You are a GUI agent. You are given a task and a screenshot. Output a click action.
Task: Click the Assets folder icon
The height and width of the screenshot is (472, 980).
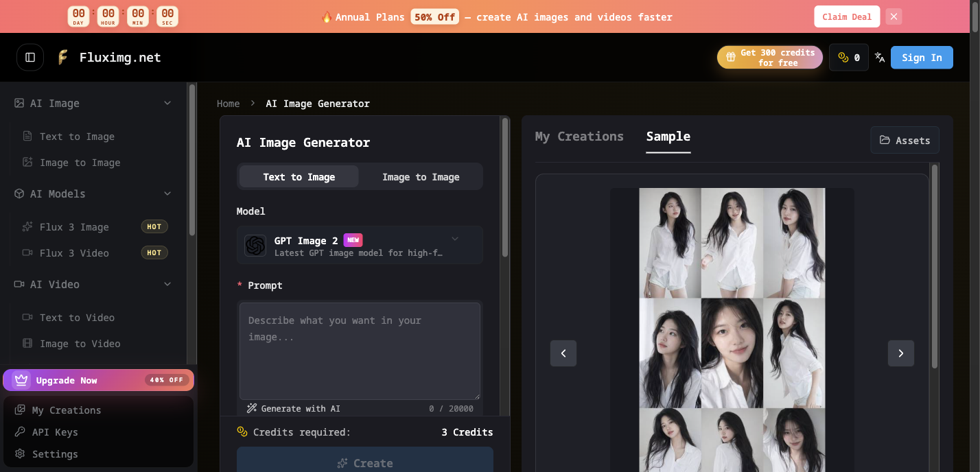point(885,140)
